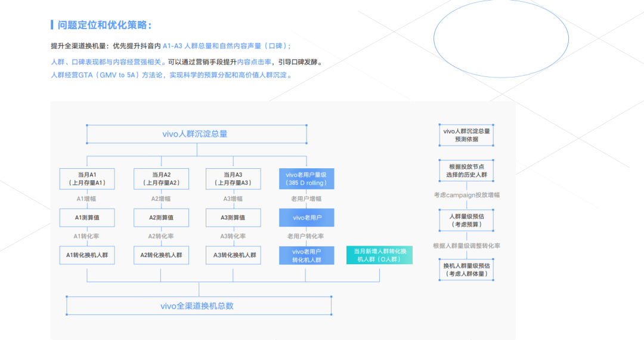Click the 根据人群量级调整转化率 label
This screenshot has height=340, width=644.
[466, 246]
